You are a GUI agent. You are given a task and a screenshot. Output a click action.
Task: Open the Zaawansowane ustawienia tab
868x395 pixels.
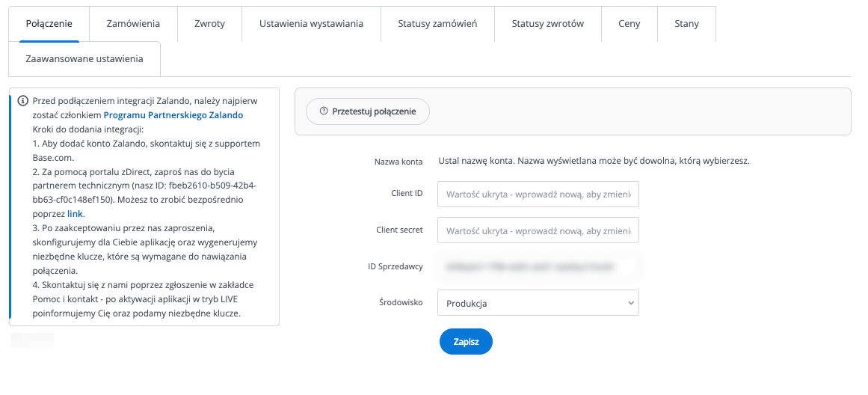tap(84, 59)
